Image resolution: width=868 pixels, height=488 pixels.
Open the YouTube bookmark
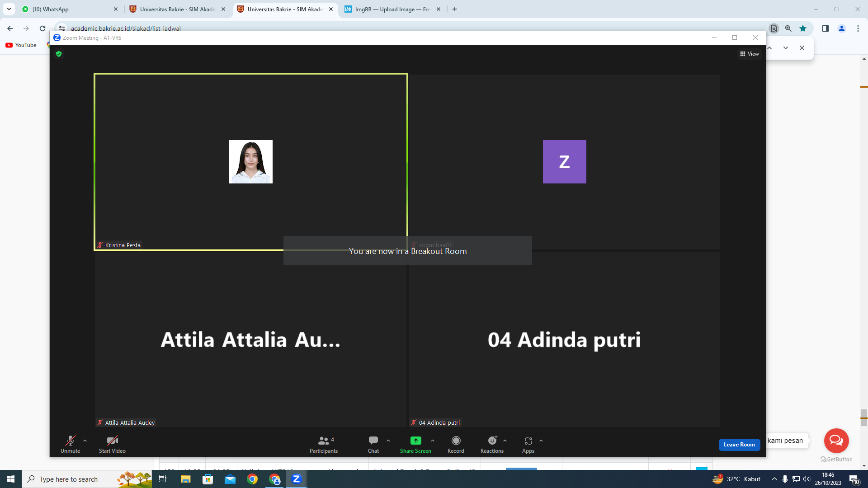click(x=21, y=45)
